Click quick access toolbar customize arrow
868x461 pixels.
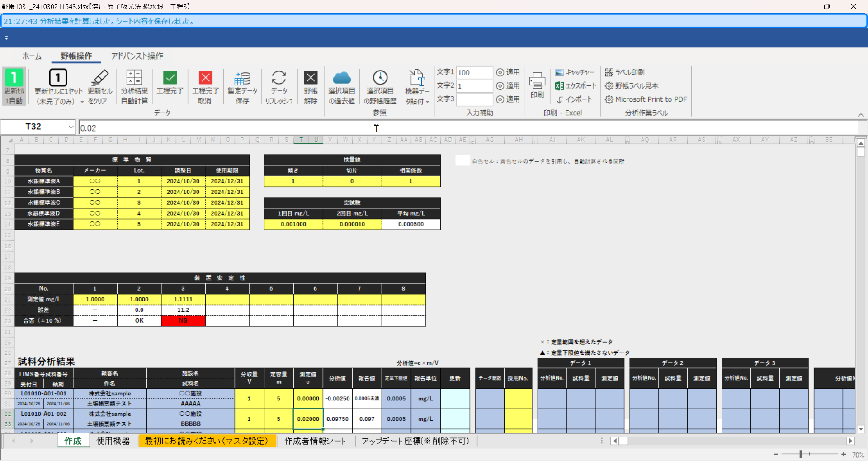tap(6, 38)
